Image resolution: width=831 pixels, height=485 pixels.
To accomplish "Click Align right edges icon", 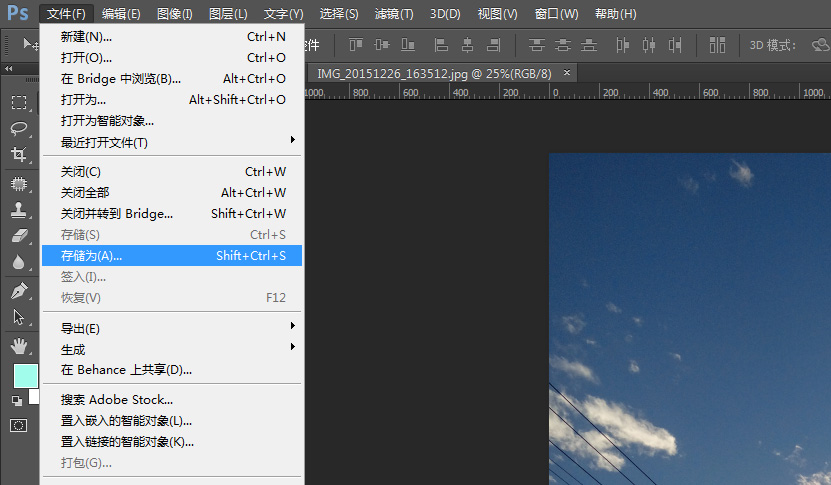I will coord(493,45).
